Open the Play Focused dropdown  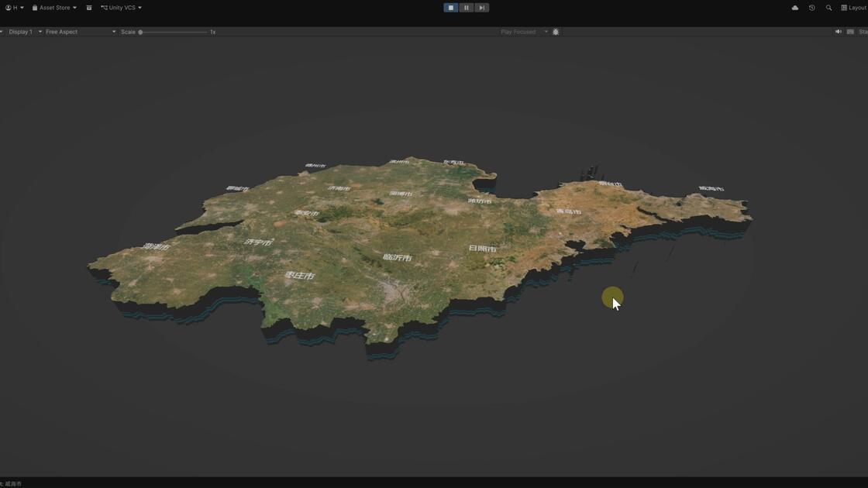point(524,32)
